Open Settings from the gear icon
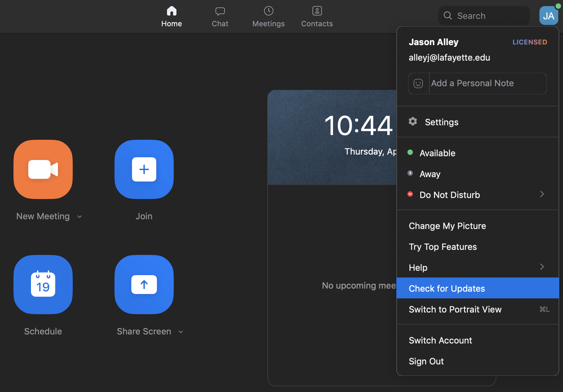The width and height of the screenshot is (563, 392). pos(413,122)
